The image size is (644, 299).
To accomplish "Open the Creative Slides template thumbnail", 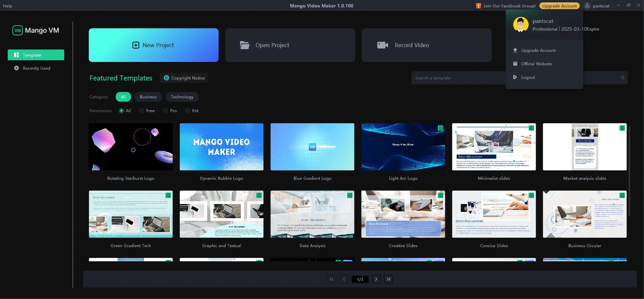I will click(403, 214).
